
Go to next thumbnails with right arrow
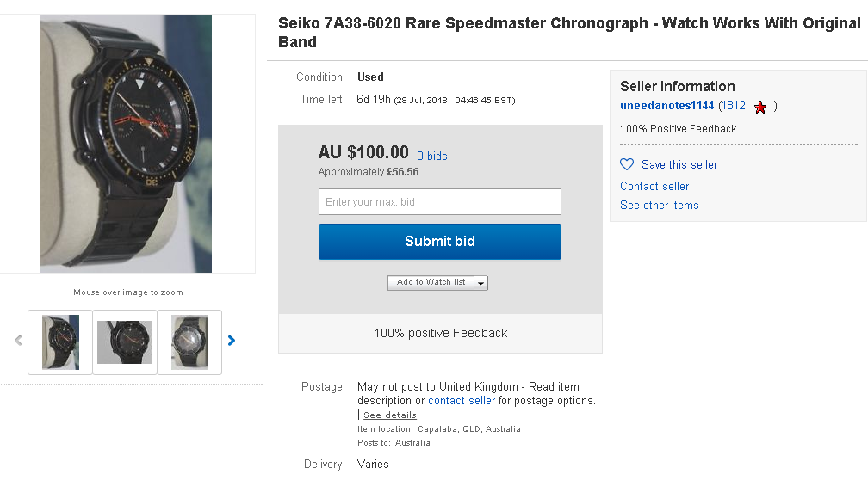pos(232,341)
